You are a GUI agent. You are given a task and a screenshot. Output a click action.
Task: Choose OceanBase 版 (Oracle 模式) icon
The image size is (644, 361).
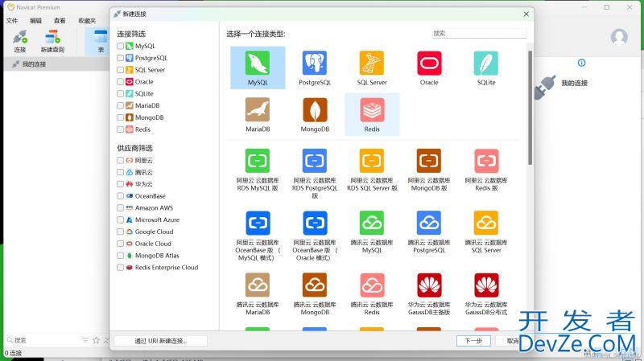coord(315,223)
